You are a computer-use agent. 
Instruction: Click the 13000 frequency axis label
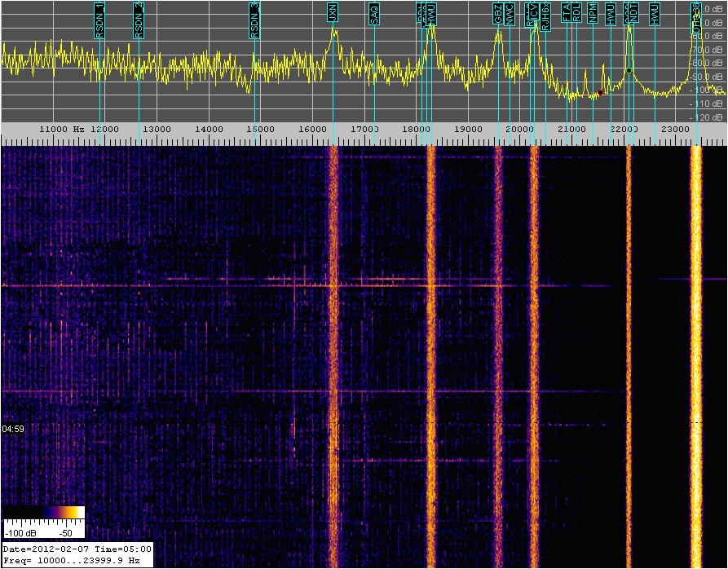pyautogui.click(x=157, y=130)
